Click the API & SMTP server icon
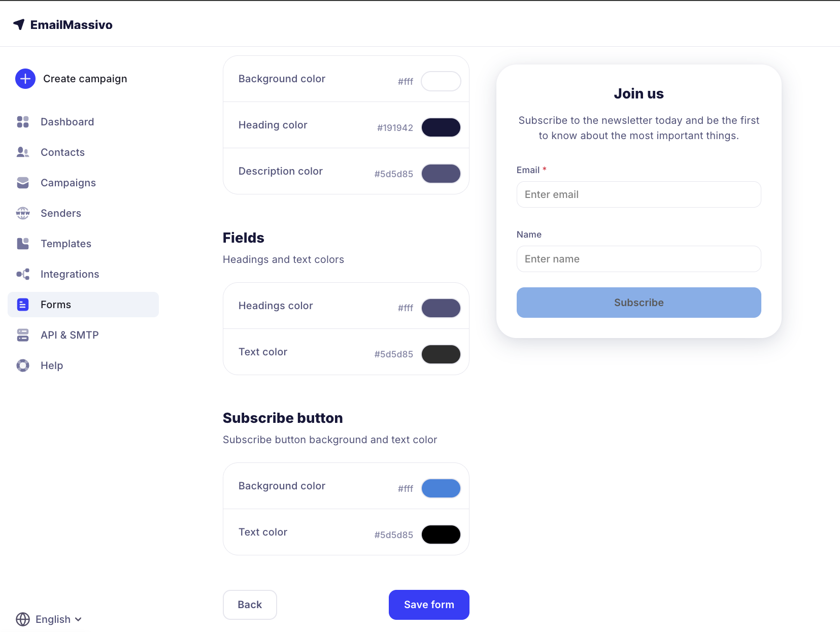Viewport: 840px width, 632px height. (23, 335)
